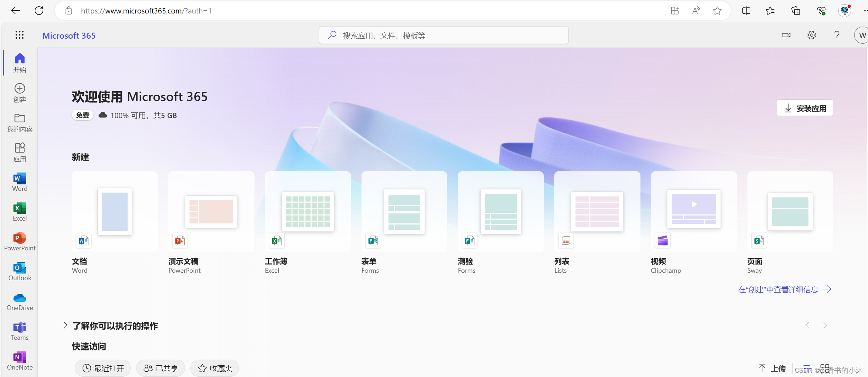Create a new 表单 Forms card
The image size is (868, 377).
[x=404, y=223]
